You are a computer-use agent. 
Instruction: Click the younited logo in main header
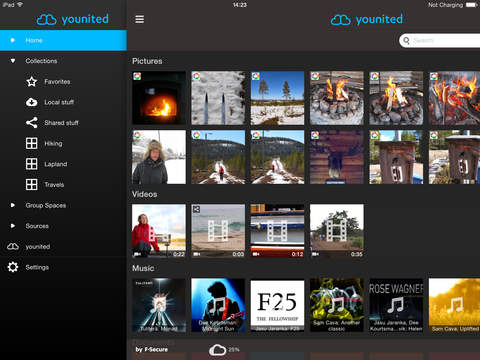(367, 20)
